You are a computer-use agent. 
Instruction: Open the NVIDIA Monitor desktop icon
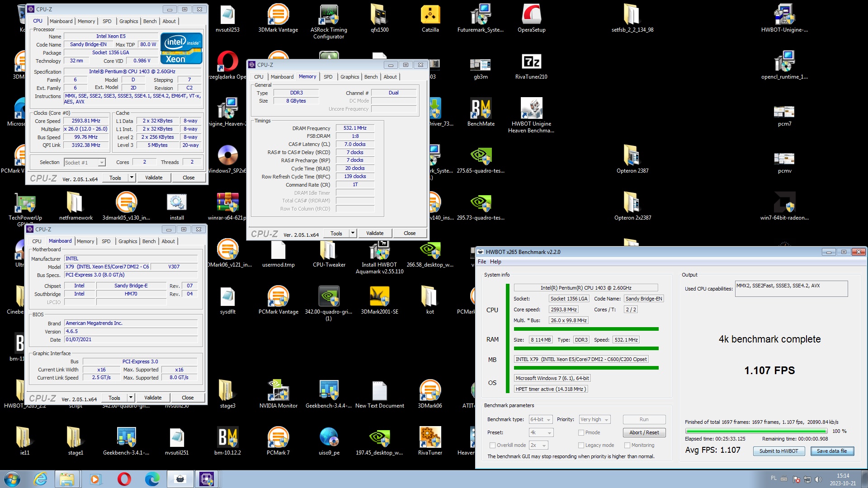[278, 394]
